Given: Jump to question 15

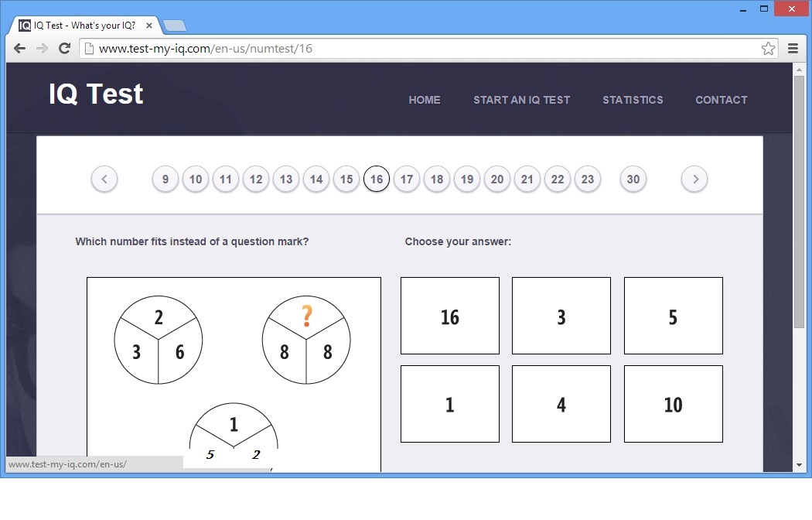Looking at the screenshot, I should (346, 180).
